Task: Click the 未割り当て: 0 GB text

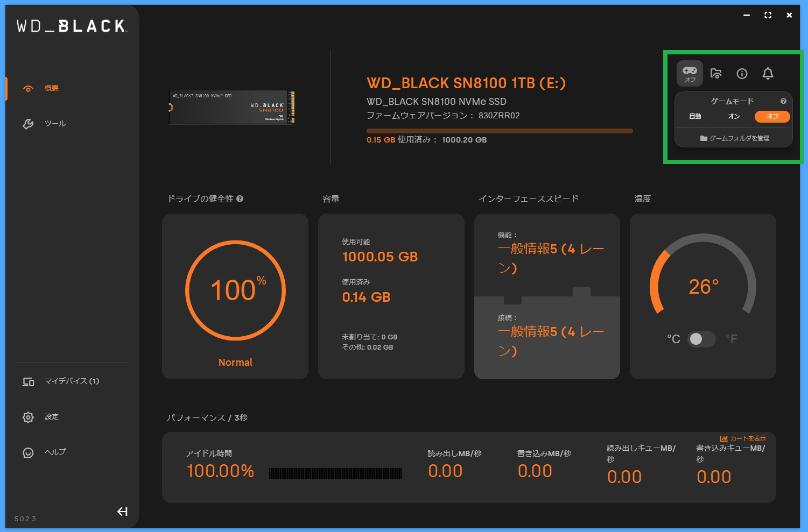Action: coord(370,337)
